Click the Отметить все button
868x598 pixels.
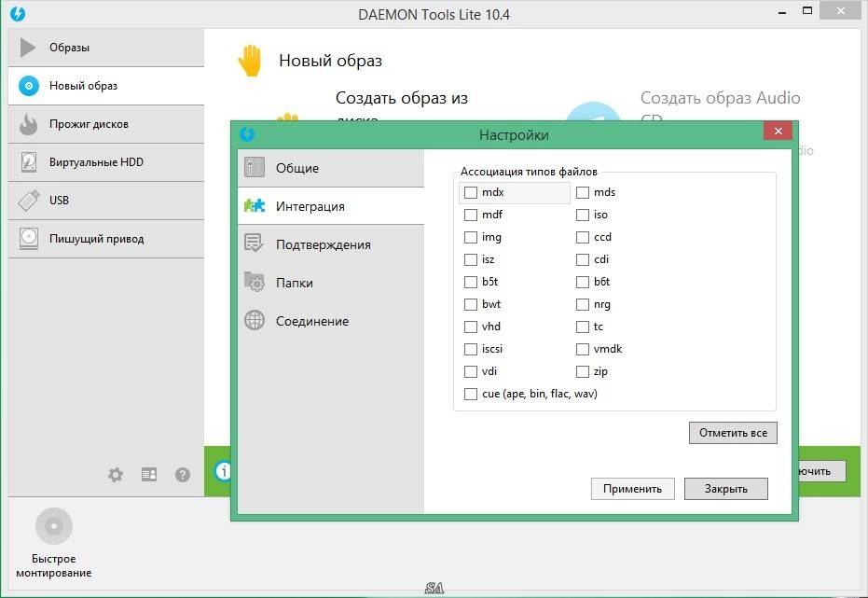[x=733, y=433]
